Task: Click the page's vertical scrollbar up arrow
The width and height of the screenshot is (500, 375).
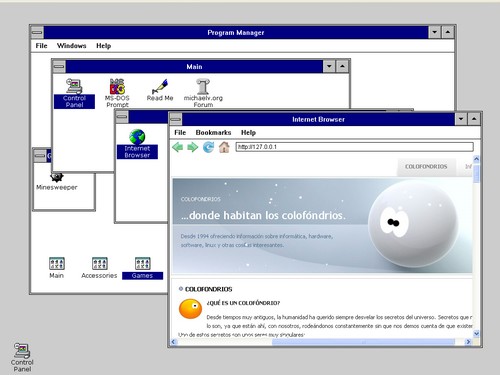Action: click(476, 159)
